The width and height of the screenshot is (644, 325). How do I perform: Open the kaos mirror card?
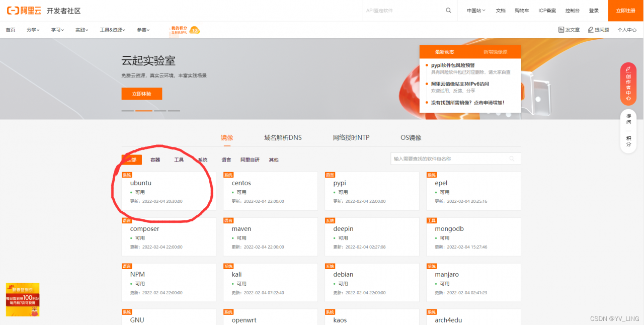coord(372,317)
